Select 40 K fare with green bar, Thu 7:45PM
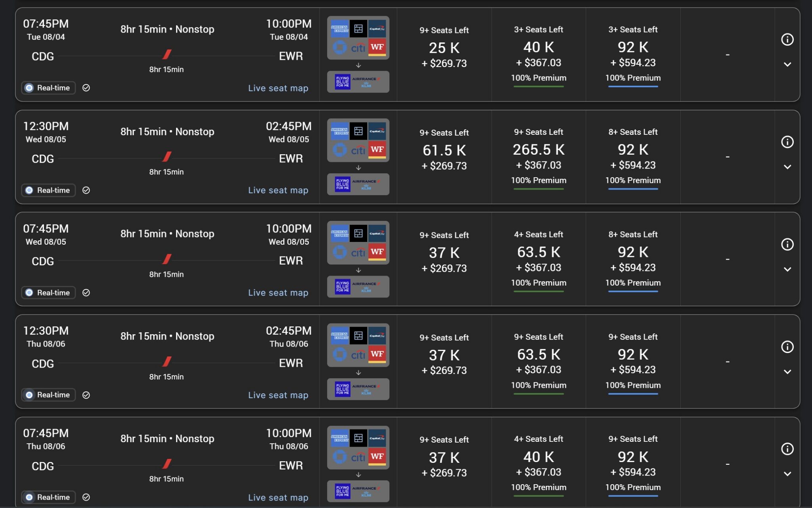This screenshot has width=812, height=508. 538,457
